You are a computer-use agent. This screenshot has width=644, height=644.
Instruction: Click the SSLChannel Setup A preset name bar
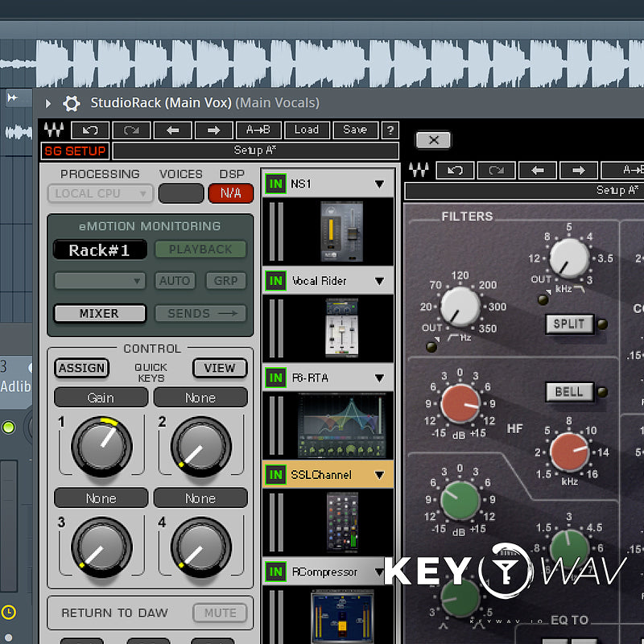(x=525, y=191)
